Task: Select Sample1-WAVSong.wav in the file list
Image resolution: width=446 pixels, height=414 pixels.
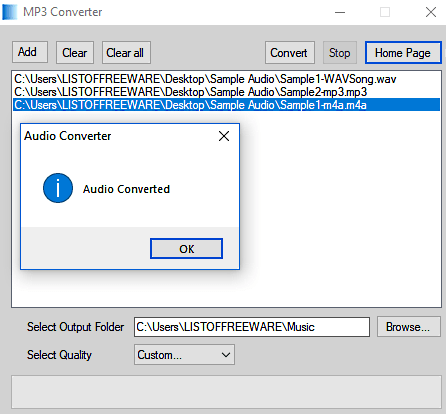Action: tap(205, 79)
